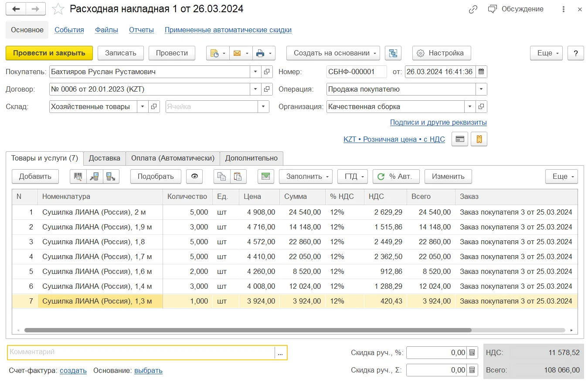Viewport: 588px width, 386px height.
Task: Click the orange discount card icon
Action: tap(479, 139)
